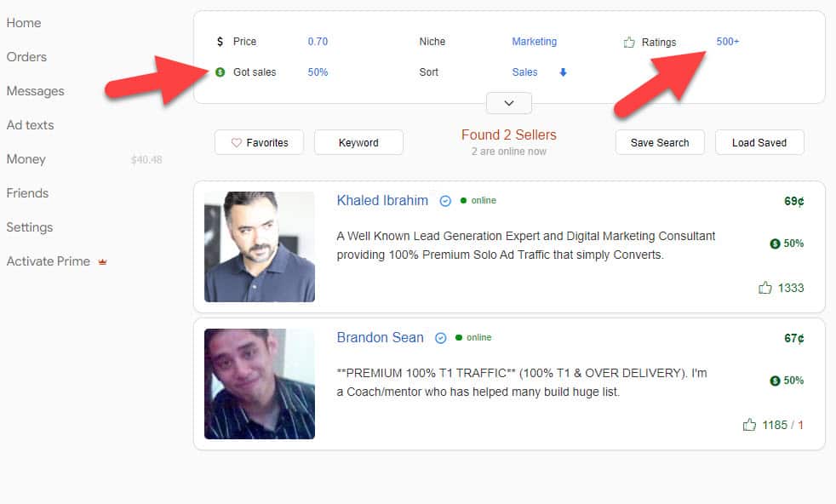Click the dollar Price icon
Image resolution: width=836 pixels, height=504 pixels.
220,42
